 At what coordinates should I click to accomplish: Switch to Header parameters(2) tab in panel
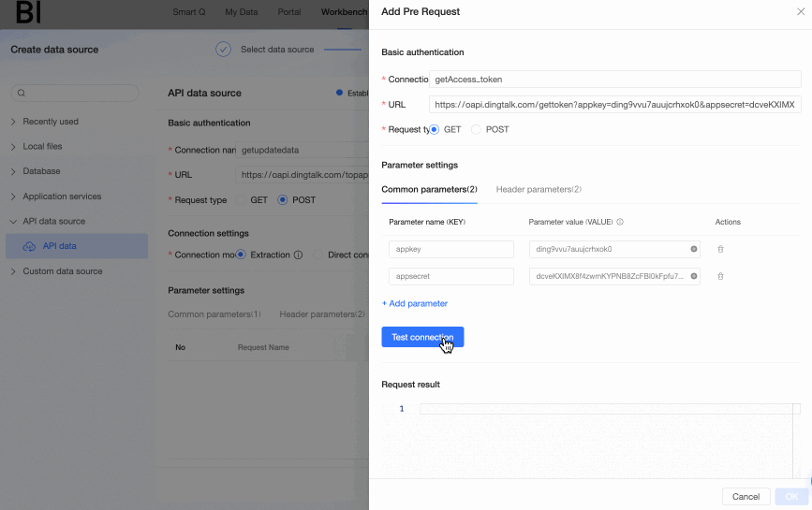pos(539,190)
